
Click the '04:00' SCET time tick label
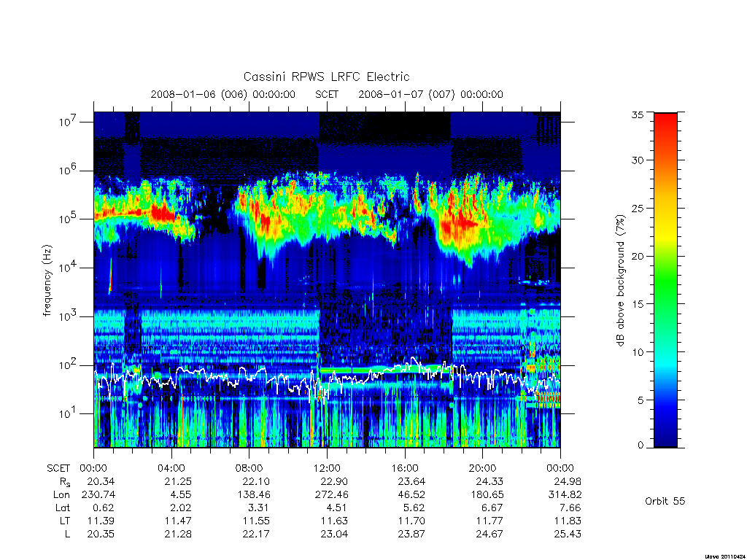[171, 468]
